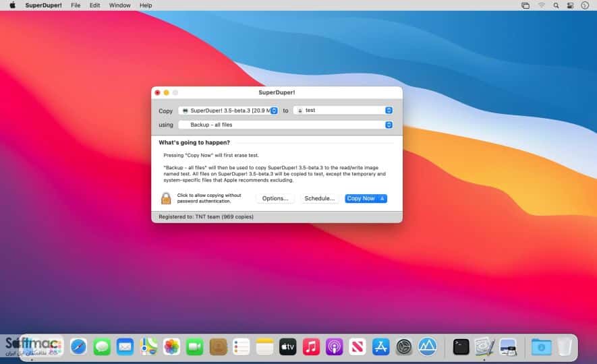The height and width of the screenshot is (364, 597).
Task: Open the destination dropdown showing test
Action: click(343, 111)
